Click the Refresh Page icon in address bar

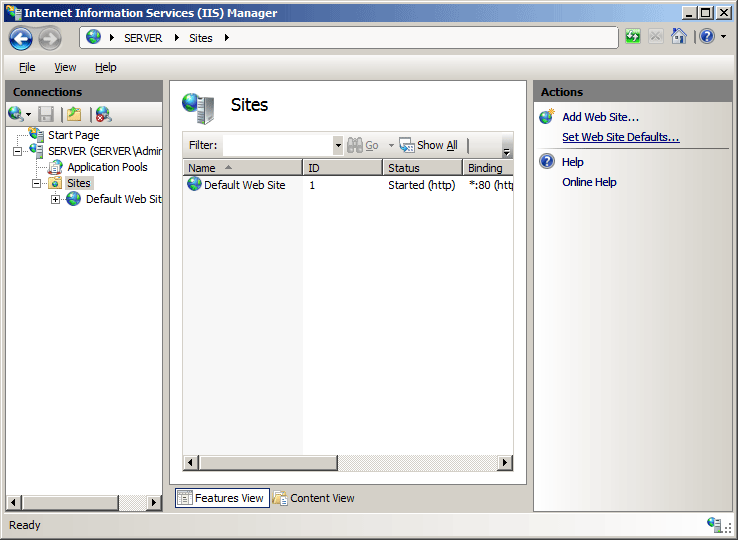coord(633,37)
